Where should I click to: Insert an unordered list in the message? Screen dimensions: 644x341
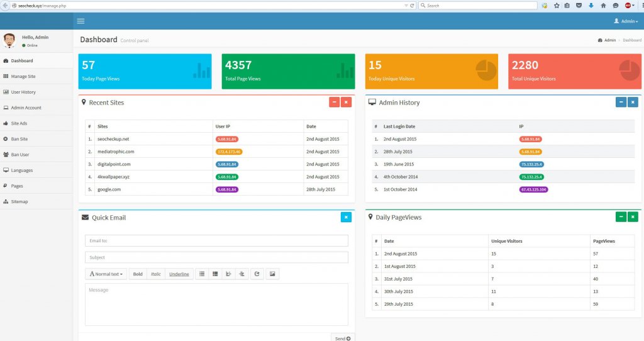click(201, 274)
